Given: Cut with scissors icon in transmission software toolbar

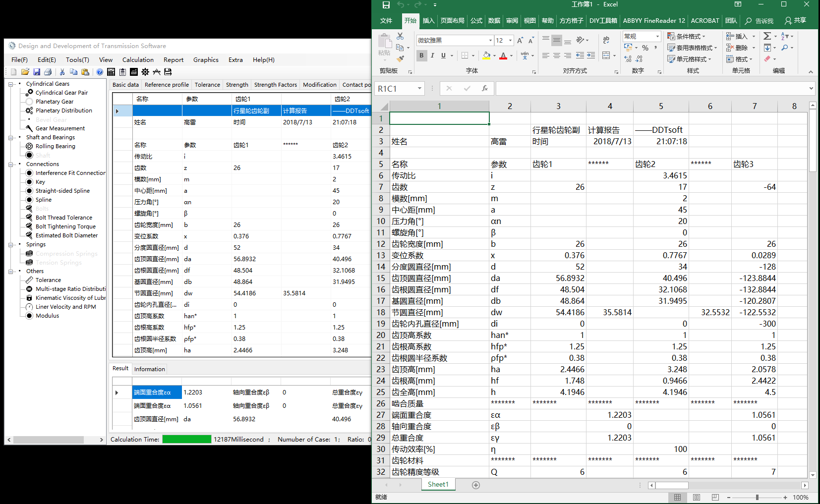Looking at the screenshot, I should (x=62, y=72).
